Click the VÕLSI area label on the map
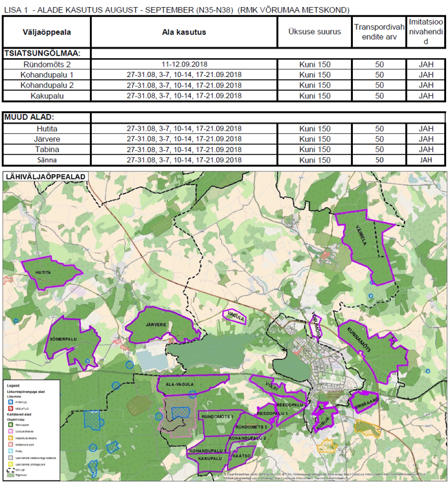 click(x=271, y=387)
